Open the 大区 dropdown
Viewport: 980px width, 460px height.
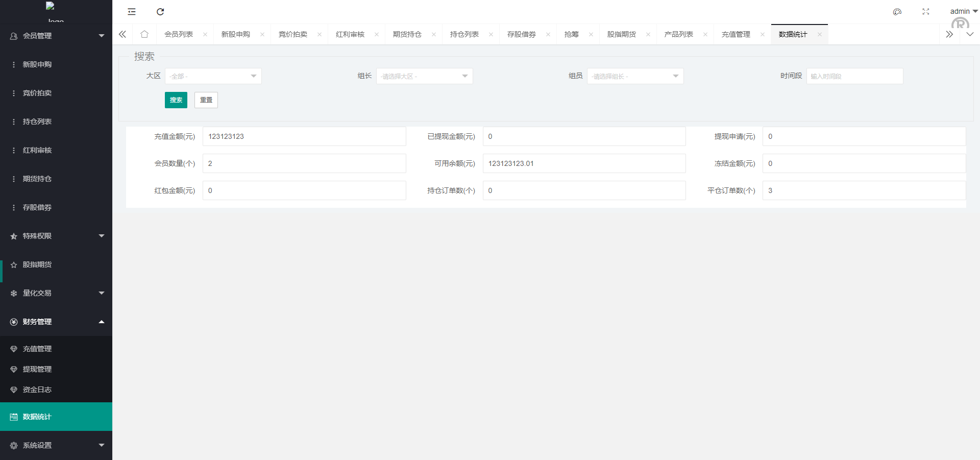(x=213, y=76)
